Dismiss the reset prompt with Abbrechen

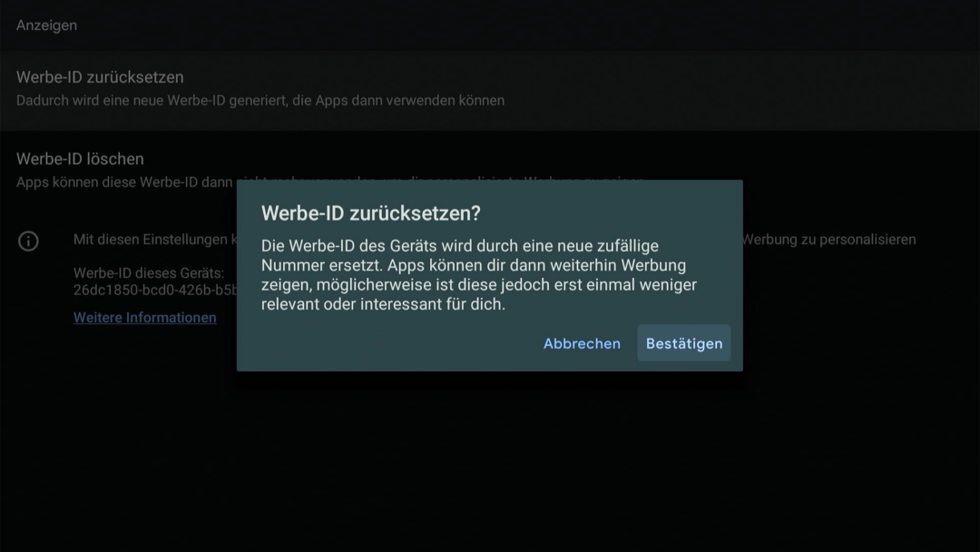click(581, 343)
